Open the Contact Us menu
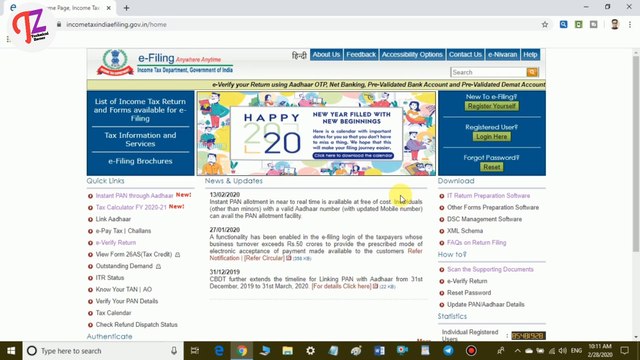640x360 pixels. 465,55
